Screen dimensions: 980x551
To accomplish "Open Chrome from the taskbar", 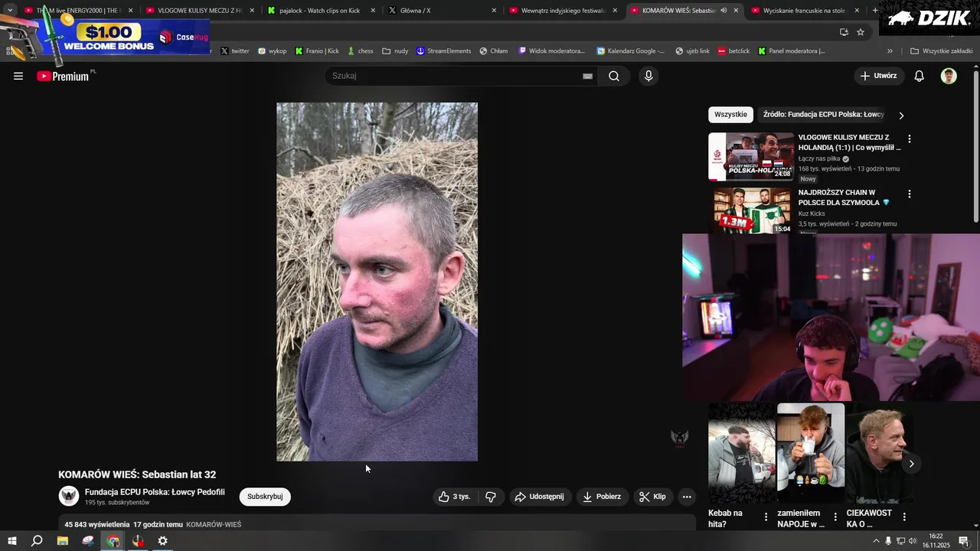I will [113, 541].
